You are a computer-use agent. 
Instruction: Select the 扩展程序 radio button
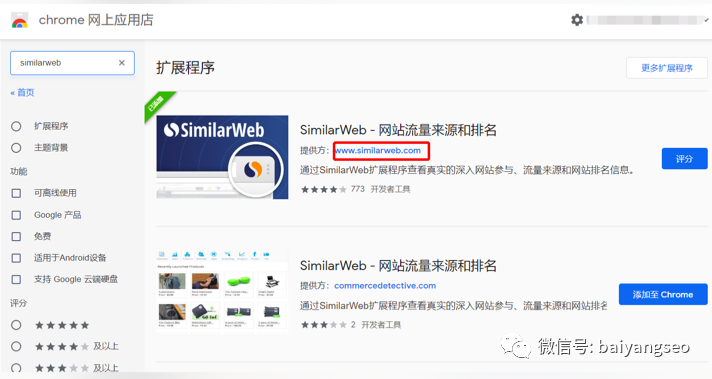(x=16, y=126)
